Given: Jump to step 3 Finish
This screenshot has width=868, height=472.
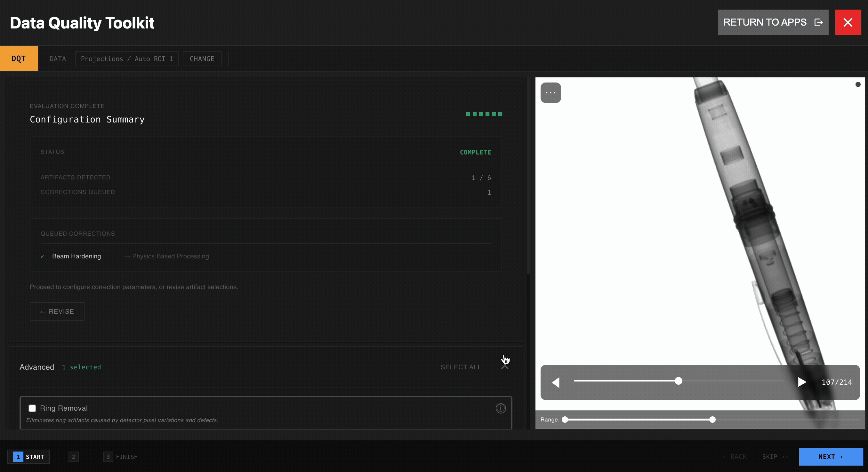Looking at the screenshot, I should tap(121, 457).
